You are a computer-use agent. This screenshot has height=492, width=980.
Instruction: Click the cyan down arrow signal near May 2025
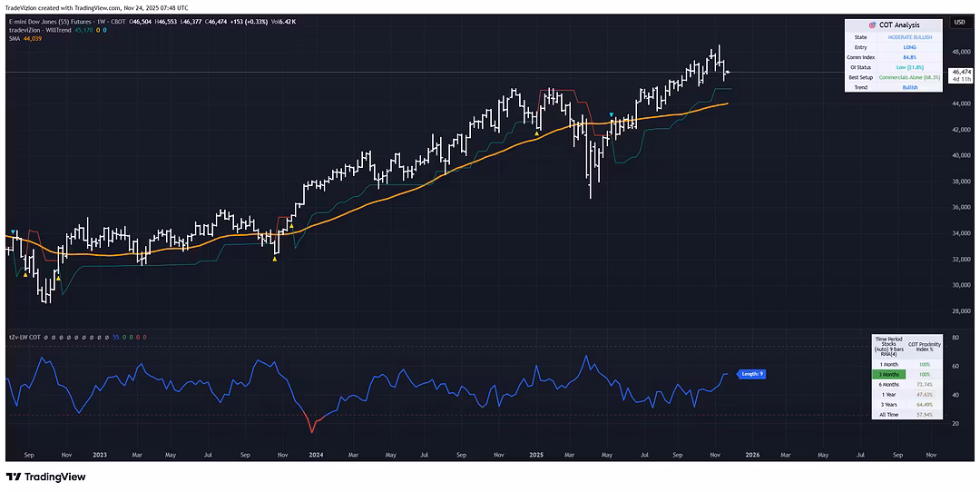pos(612,115)
